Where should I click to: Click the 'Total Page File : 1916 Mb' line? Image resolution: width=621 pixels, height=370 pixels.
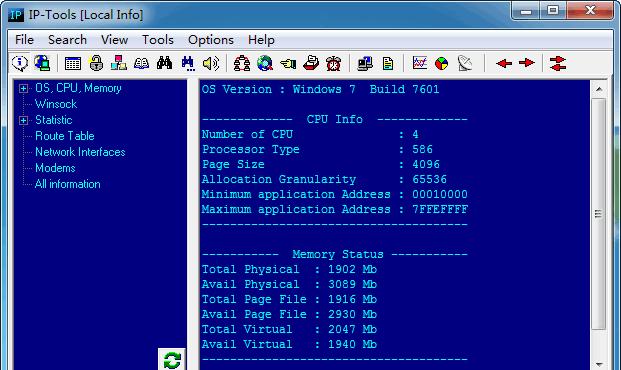[x=289, y=299]
